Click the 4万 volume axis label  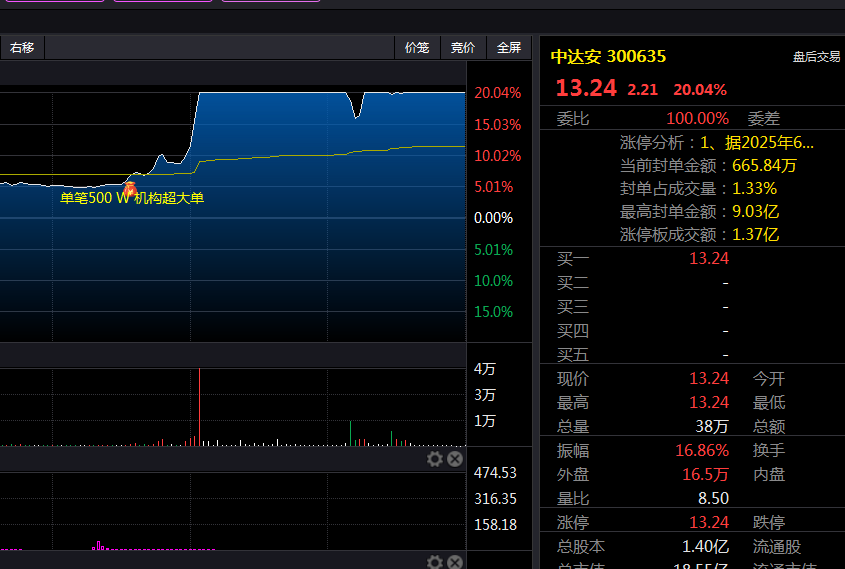tap(484, 369)
